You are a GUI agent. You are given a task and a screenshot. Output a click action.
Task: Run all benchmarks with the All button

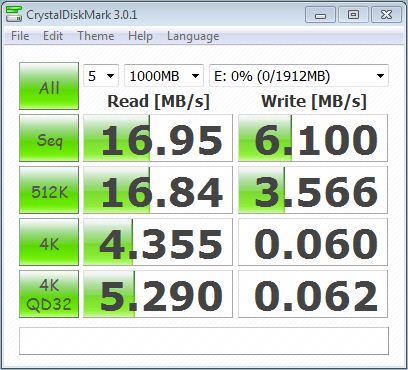pos(49,86)
